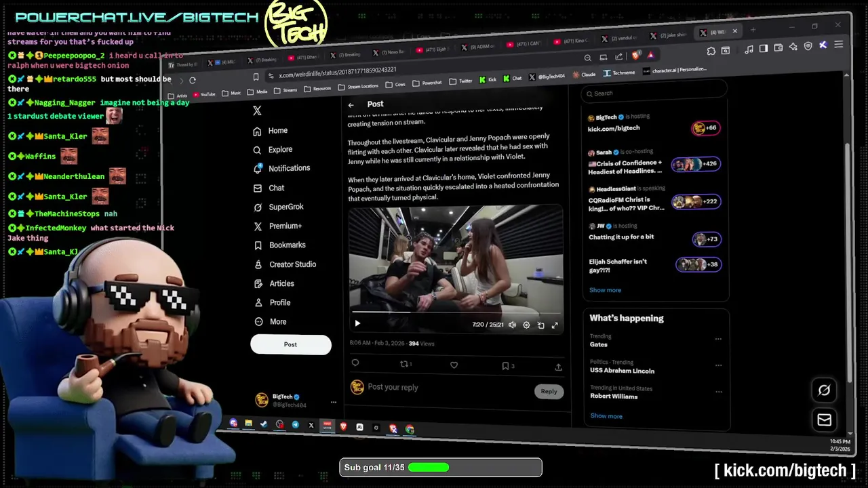Image resolution: width=868 pixels, height=488 pixels.
Task: Open options for Robert Williams trend
Action: pos(719,391)
